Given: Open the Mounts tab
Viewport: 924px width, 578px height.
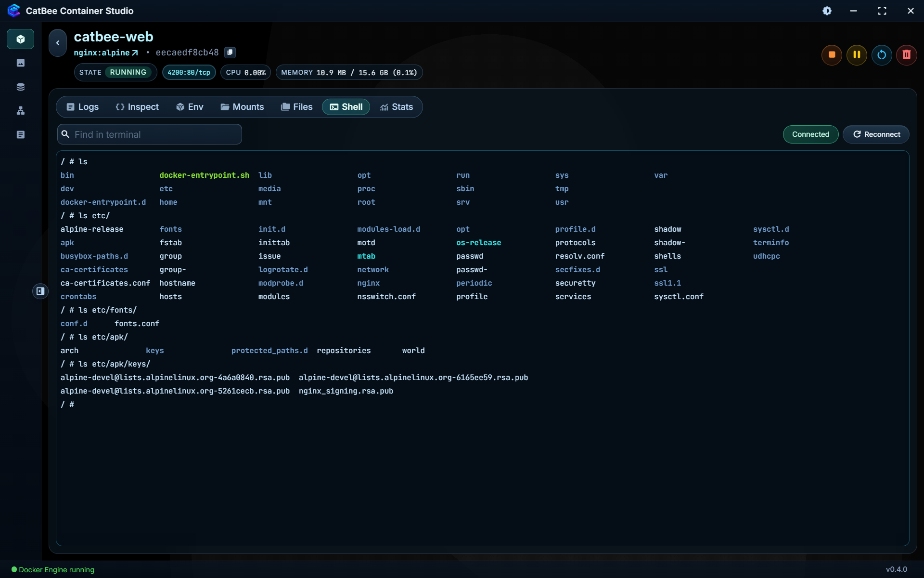Looking at the screenshot, I should 242,107.
